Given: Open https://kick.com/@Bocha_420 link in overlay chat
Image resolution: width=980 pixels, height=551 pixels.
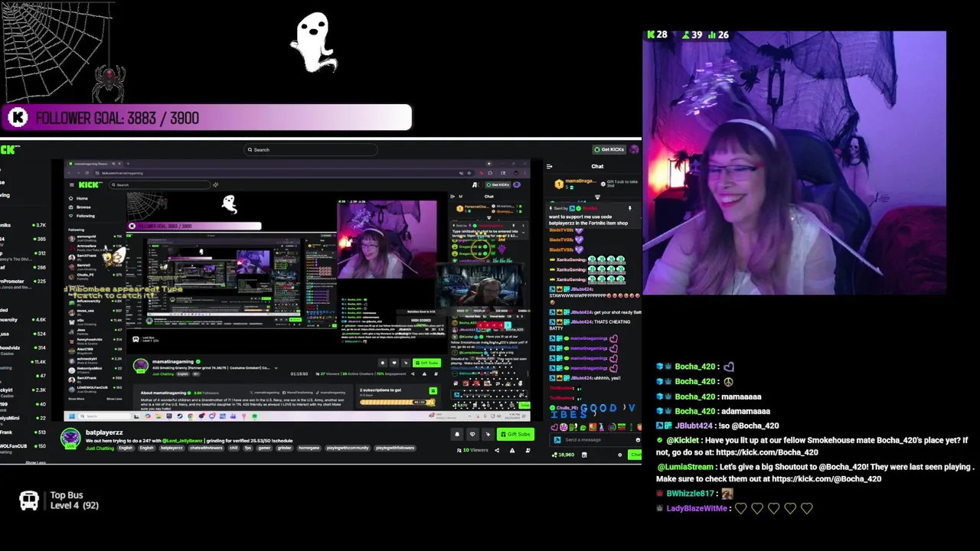Looking at the screenshot, I should point(826,479).
